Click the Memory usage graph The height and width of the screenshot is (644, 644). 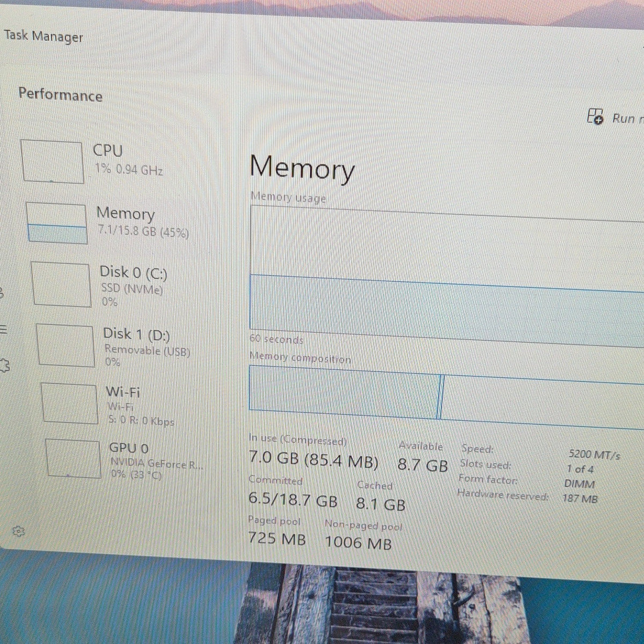click(x=447, y=276)
